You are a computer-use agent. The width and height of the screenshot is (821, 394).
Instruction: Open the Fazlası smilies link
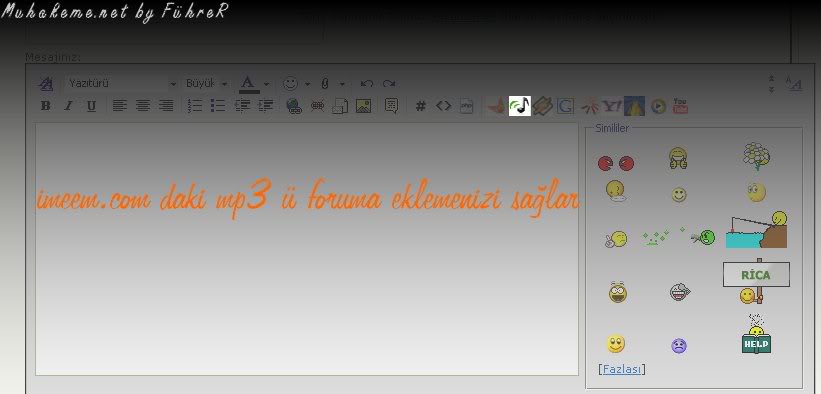pos(622,369)
